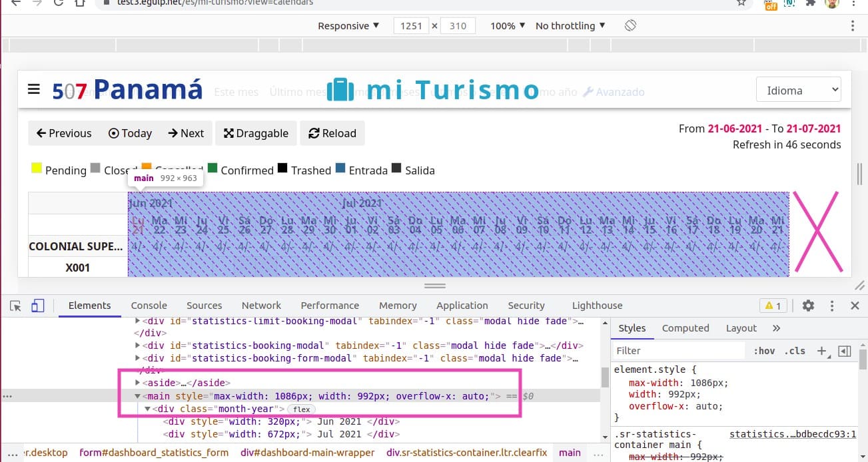Switch to the Console tab
The height and width of the screenshot is (462, 868).
coord(149,306)
